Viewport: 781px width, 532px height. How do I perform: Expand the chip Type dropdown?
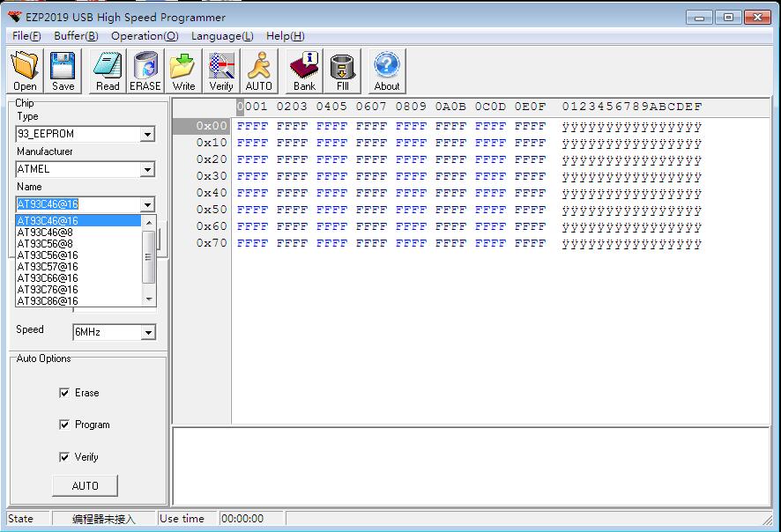[x=147, y=135]
